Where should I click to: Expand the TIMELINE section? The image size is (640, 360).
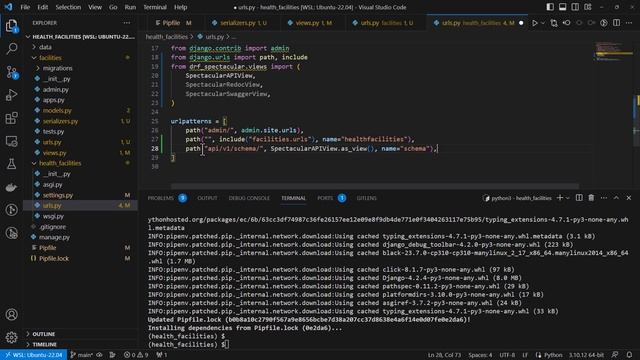(44, 344)
